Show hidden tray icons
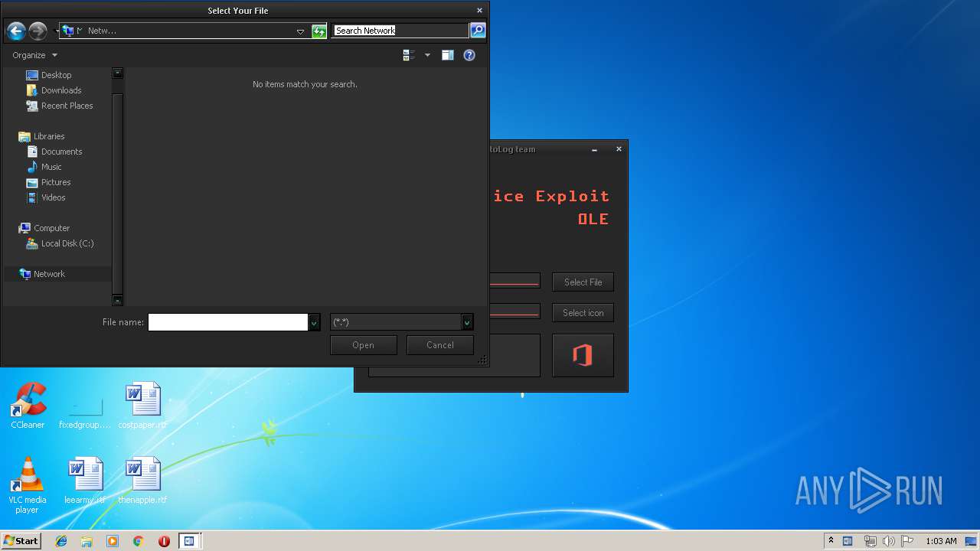The image size is (980, 551). point(831,540)
